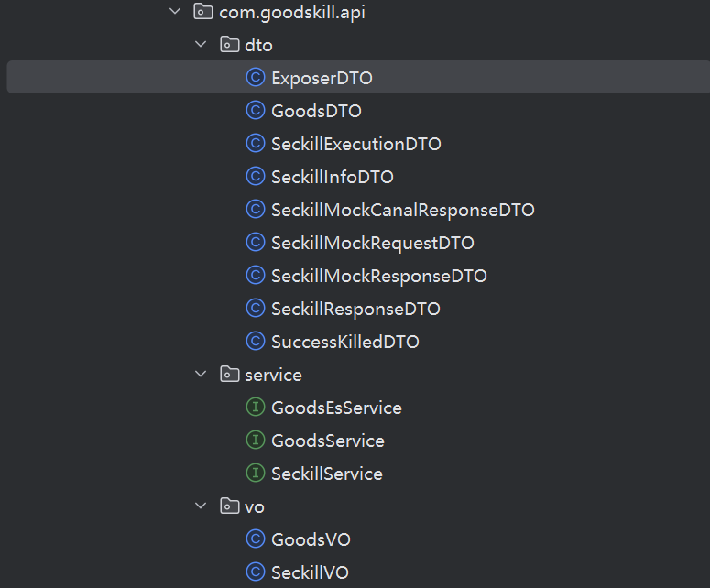Click the service package folder icon
The width and height of the screenshot is (710, 588).
(x=229, y=375)
